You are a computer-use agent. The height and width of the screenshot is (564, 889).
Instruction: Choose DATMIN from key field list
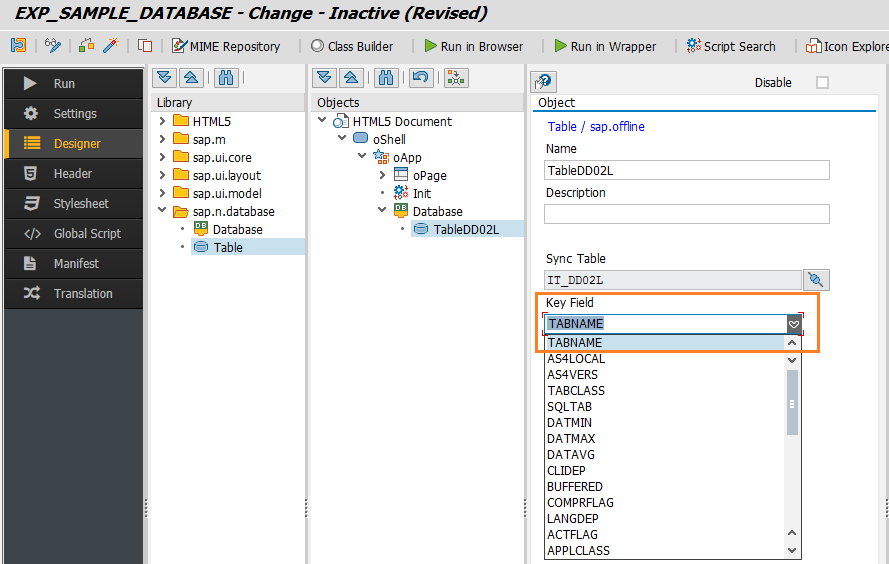(569, 423)
